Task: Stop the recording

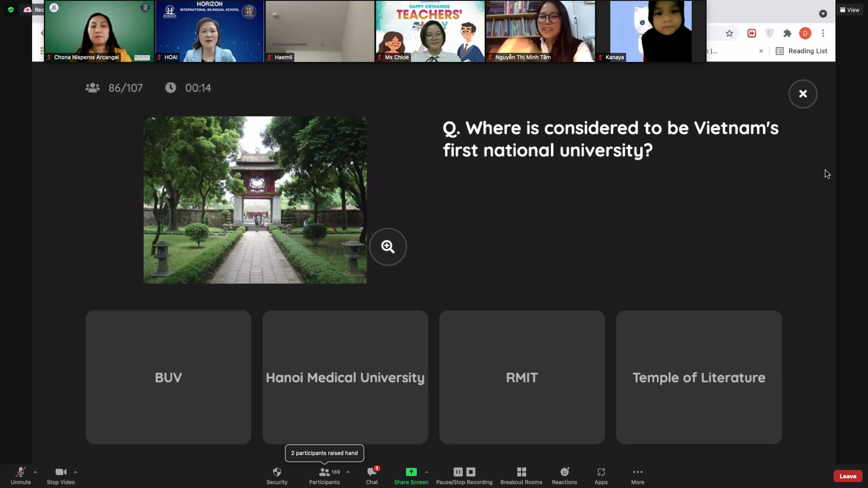Action: click(x=471, y=472)
